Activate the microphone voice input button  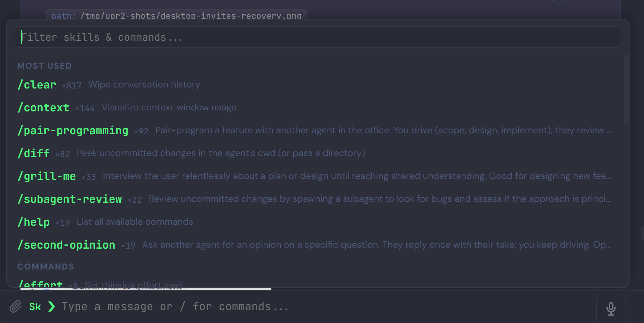[611, 309]
